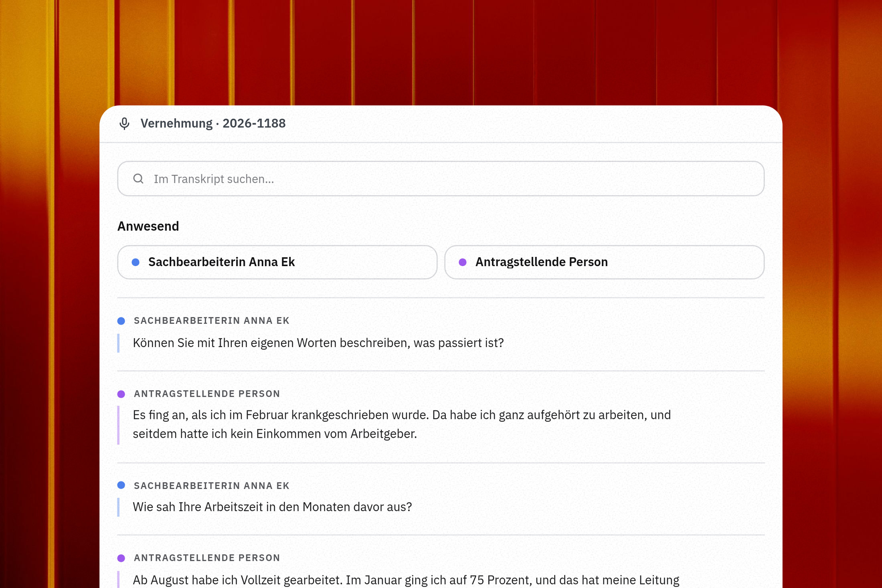Click the 'Anwesend' section heading
Viewport: 882px width, 588px height.
pos(148,226)
